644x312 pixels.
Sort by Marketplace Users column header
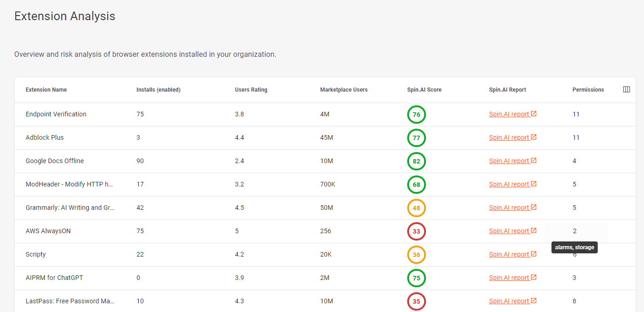click(344, 90)
